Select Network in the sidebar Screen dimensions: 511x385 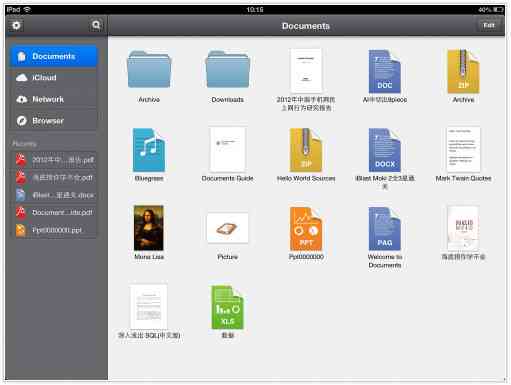coord(53,99)
